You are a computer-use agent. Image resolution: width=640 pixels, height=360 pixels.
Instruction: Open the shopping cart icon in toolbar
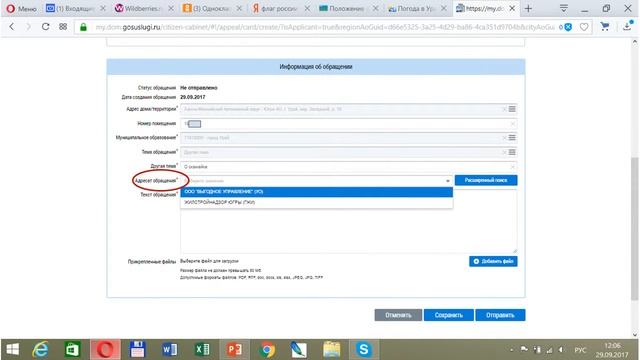(x=605, y=27)
